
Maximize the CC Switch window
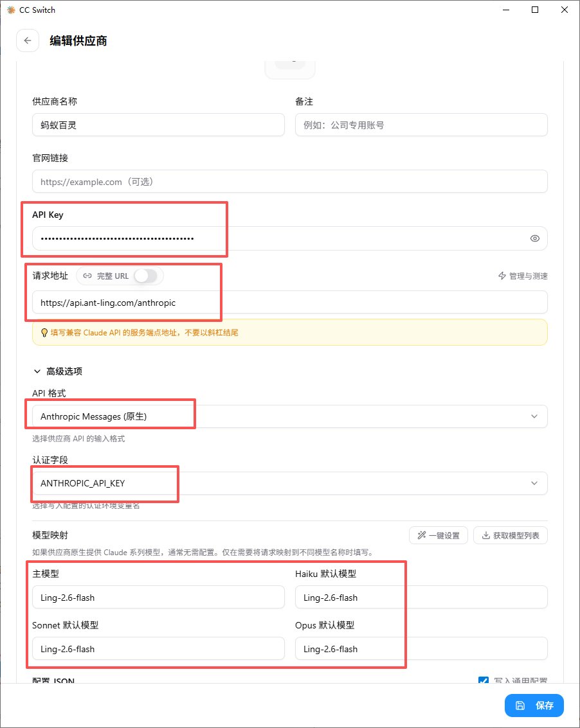[x=535, y=10]
